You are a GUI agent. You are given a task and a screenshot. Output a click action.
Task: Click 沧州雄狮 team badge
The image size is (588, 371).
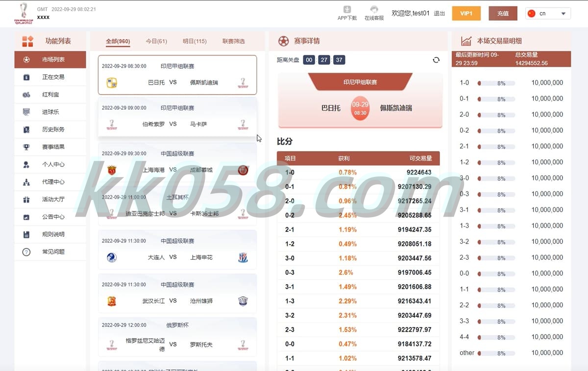(x=243, y=301)
